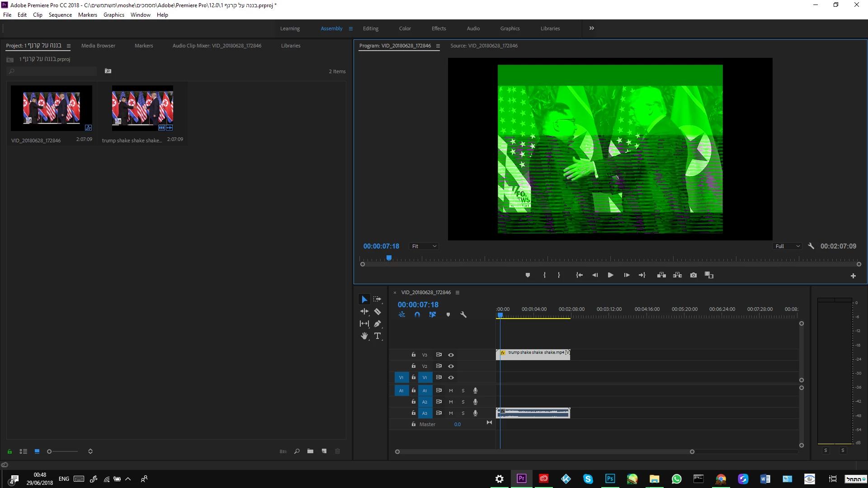The image size is (868, 488).
Task: Select the Hand tool
Action: (x=364, y=336)
